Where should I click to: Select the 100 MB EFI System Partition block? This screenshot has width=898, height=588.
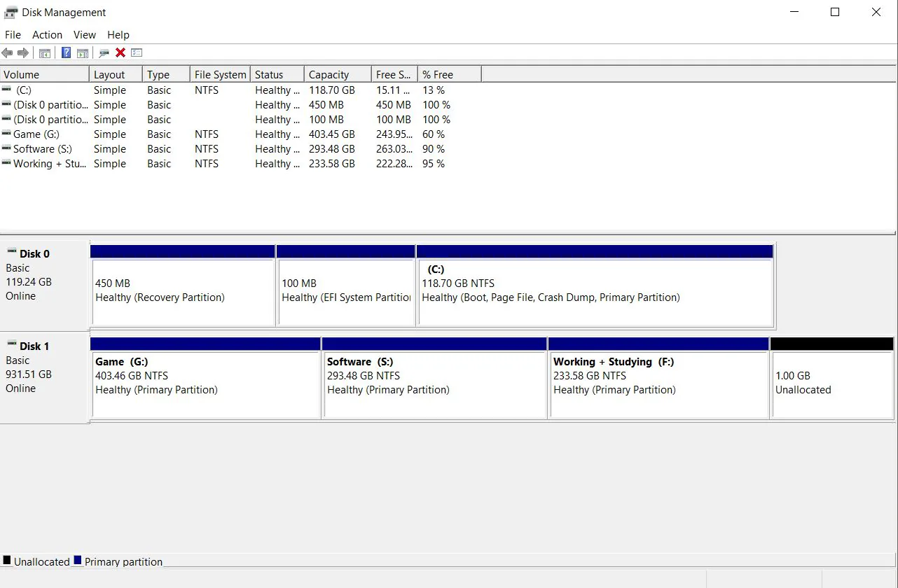pos(346,285)
